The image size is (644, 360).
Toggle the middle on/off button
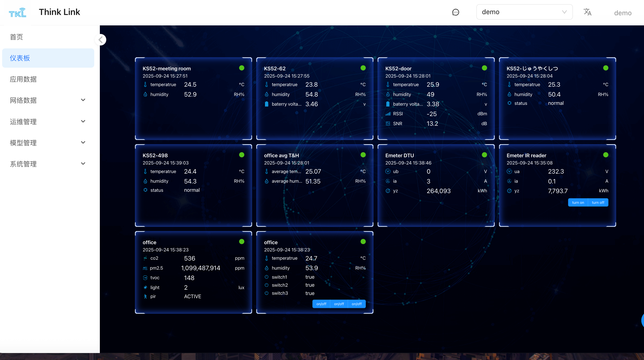[339, 304]
